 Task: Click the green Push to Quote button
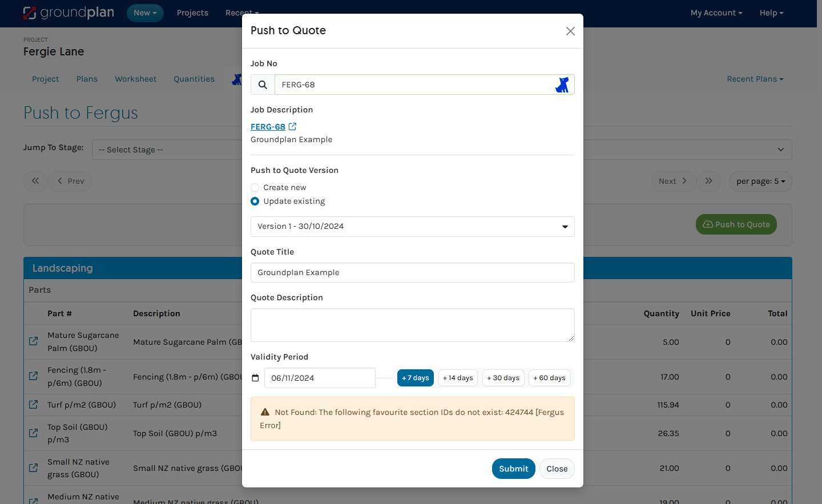(736, 224)
